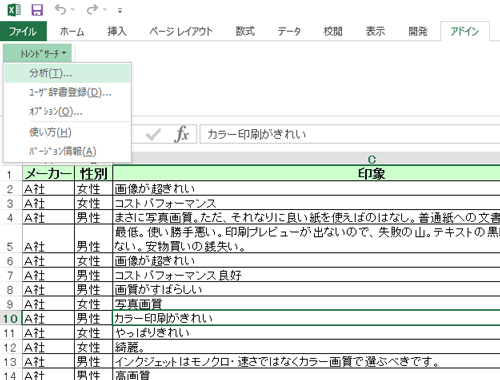
Task: Open オプション(O)... menu item
Action: tap(67, 111)
